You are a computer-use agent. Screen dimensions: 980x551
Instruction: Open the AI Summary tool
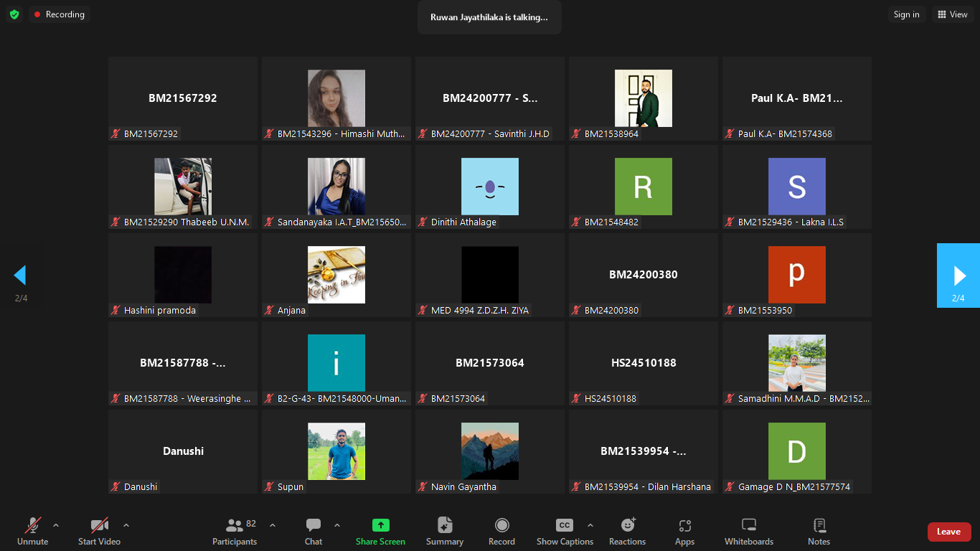pyautogui.click(x=445, y=531)
